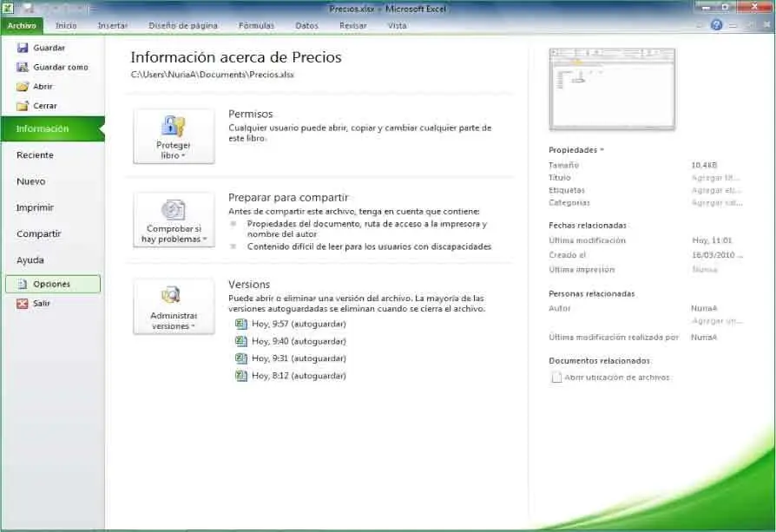The image size is (776, 532).
Task: Click the Cerrar command
Action: click(45, 106)
